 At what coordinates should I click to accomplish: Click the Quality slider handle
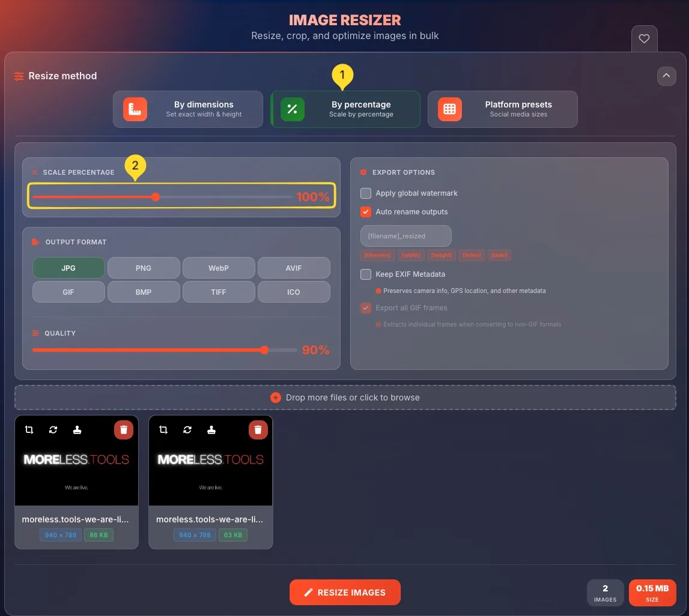[264, 350]
